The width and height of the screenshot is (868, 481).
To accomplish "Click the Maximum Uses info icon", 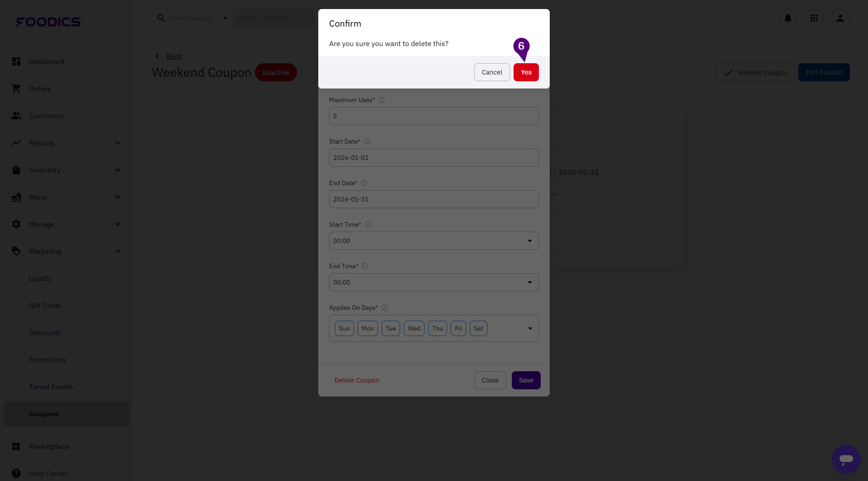I will tap(382, 100).
